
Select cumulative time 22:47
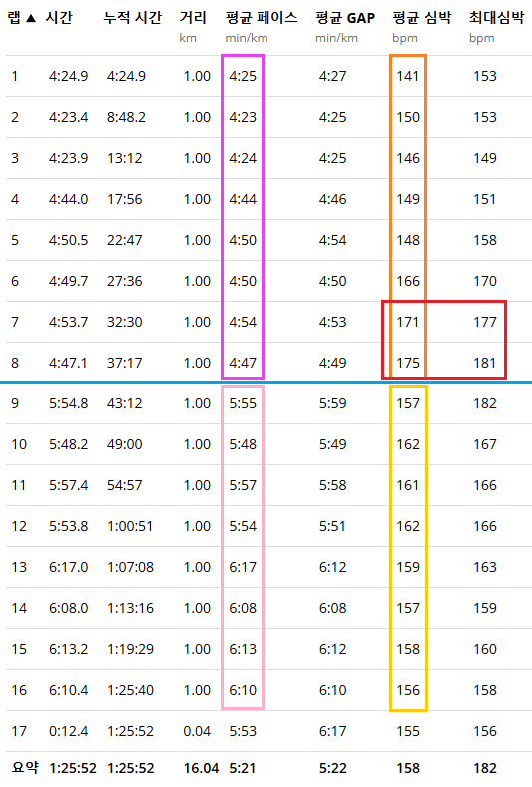pyautogui.click(x=125, y=240)
